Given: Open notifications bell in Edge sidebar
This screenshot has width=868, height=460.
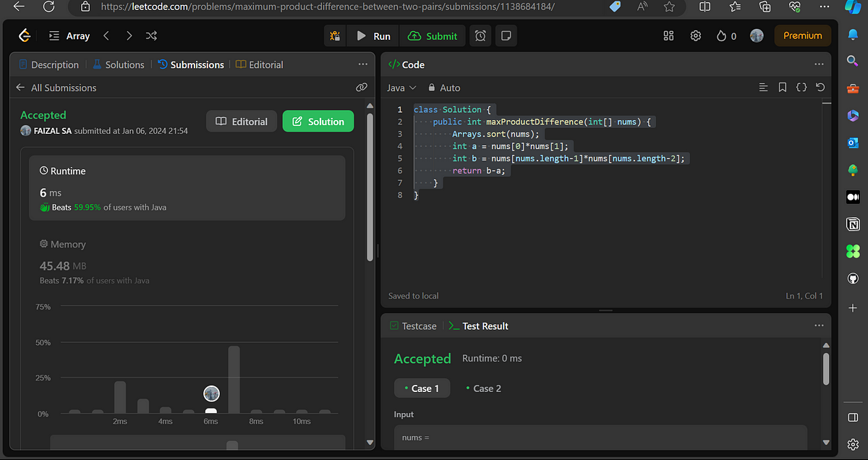Looking at the screenshot, I should coord(853,33).
